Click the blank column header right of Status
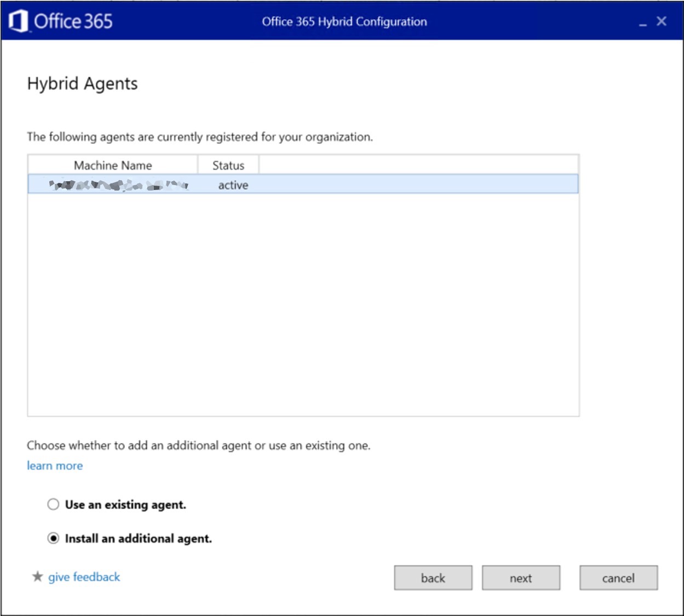 418,165
